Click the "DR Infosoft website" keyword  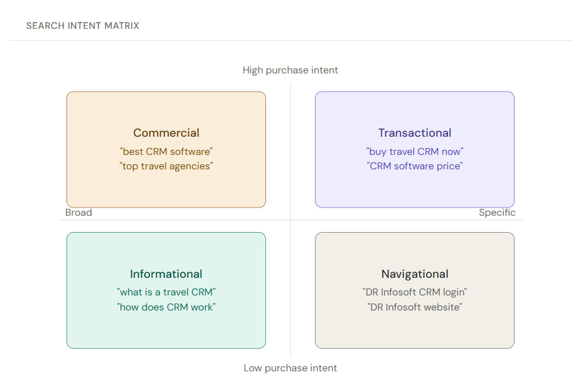pos(415,307)
